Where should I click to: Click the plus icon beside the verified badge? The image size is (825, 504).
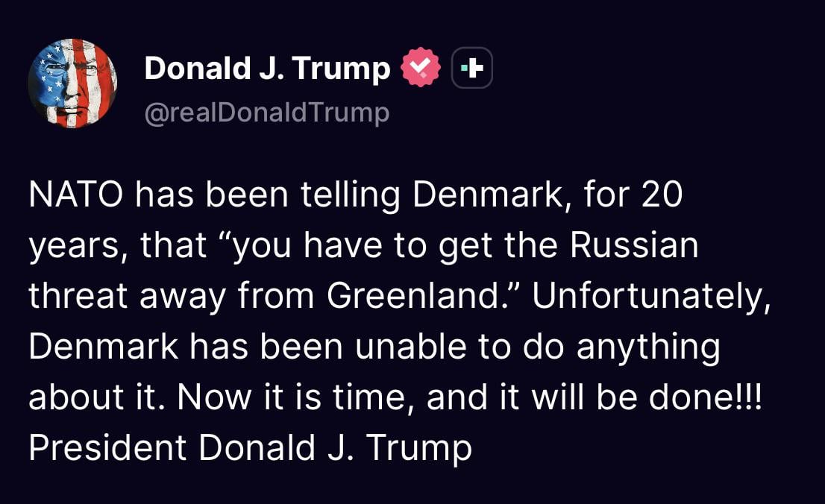[x=473, y=69]
